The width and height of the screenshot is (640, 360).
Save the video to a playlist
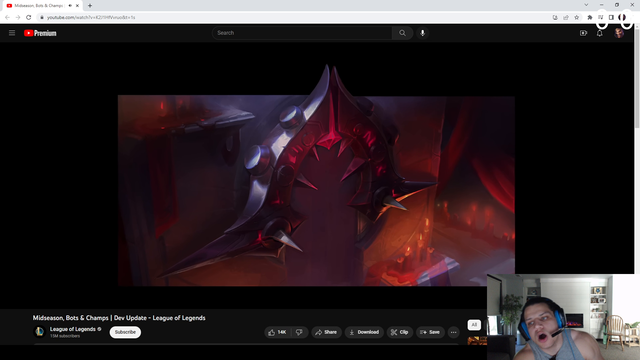point(430,332)
